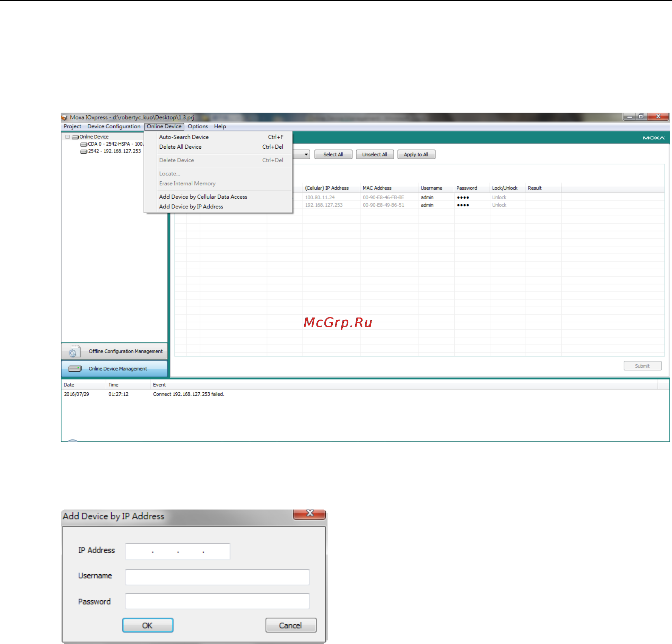Click the MAC Address column header
The image size is (672, 644).
click(x=389, y=188)
